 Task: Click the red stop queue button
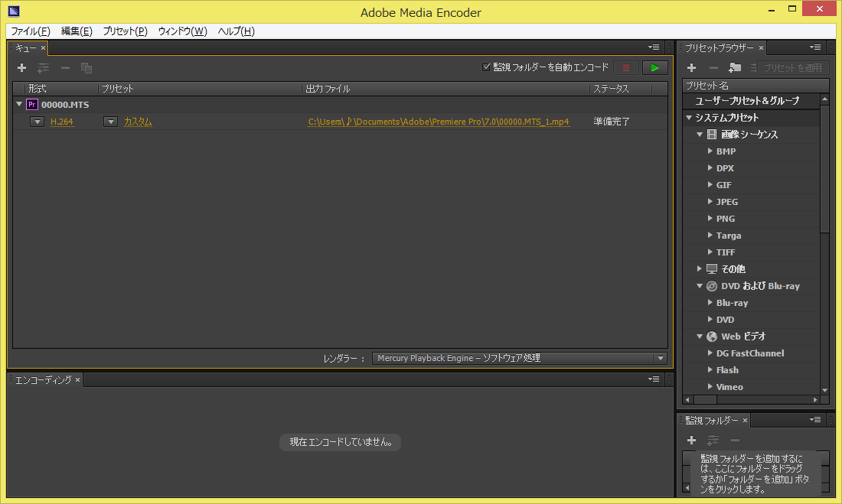[625, 68]
